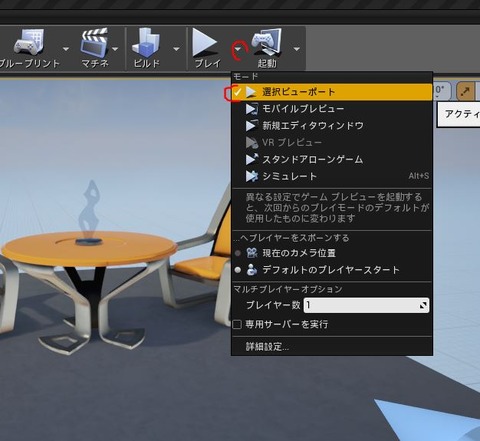Choose スタンドアローンゲーム play mode
Screen dimensions: 480x441
tap(332, 160)
